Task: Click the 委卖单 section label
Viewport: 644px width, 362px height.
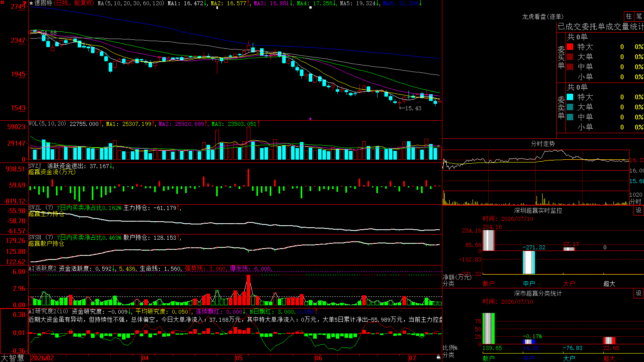Action: [561, 107]
